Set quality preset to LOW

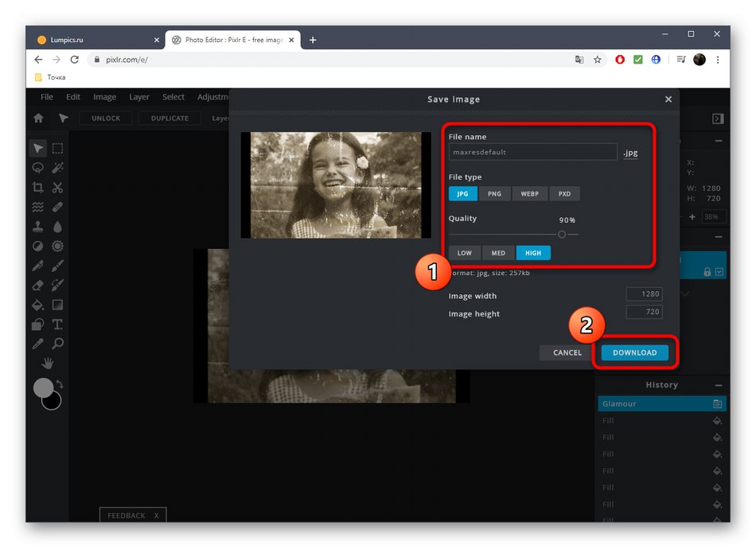(x=464, y=253)
